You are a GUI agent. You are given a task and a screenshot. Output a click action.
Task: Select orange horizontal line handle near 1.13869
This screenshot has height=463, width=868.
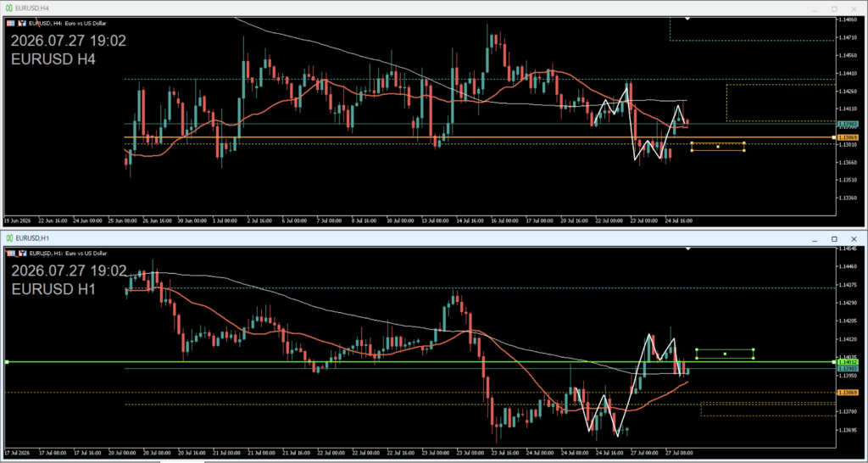pyautogui.click(x=834, y=137)
